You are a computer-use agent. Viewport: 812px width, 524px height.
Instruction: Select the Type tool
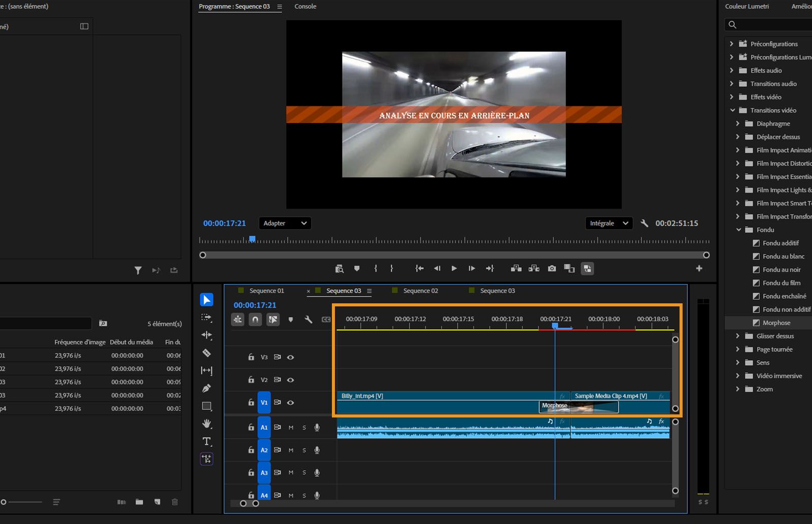pos(207,441)
